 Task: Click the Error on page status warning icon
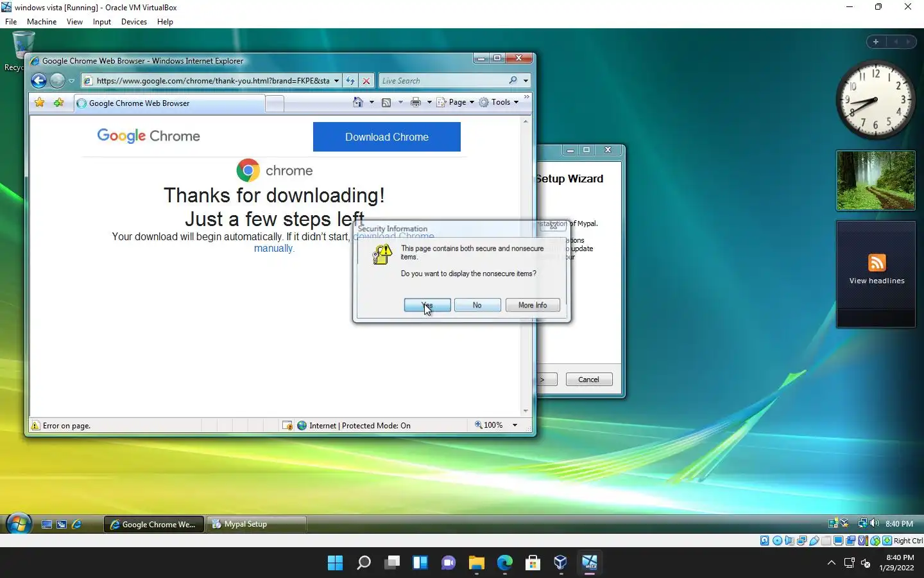pos(36,426)
